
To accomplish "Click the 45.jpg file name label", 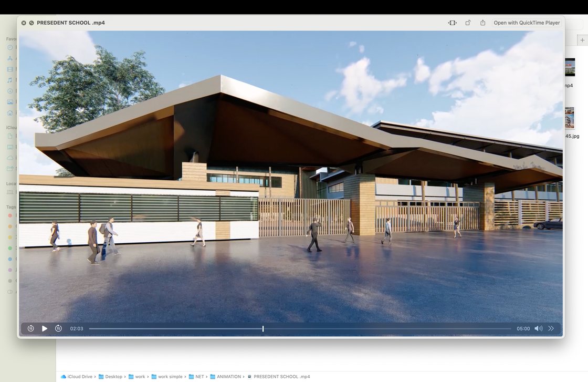I will [x=572, y=136].
